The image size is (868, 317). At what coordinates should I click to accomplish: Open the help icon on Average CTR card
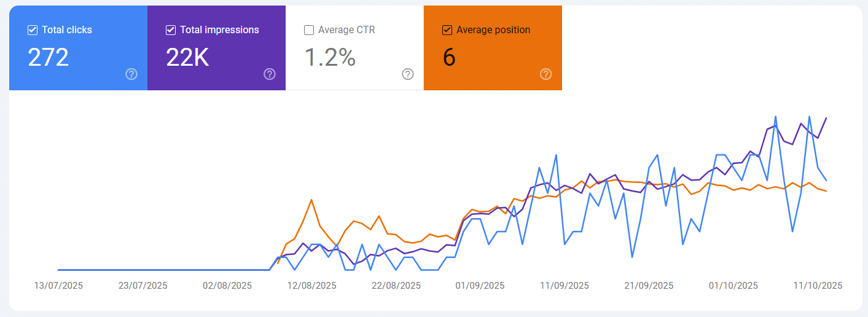click(x=408, y=74)
